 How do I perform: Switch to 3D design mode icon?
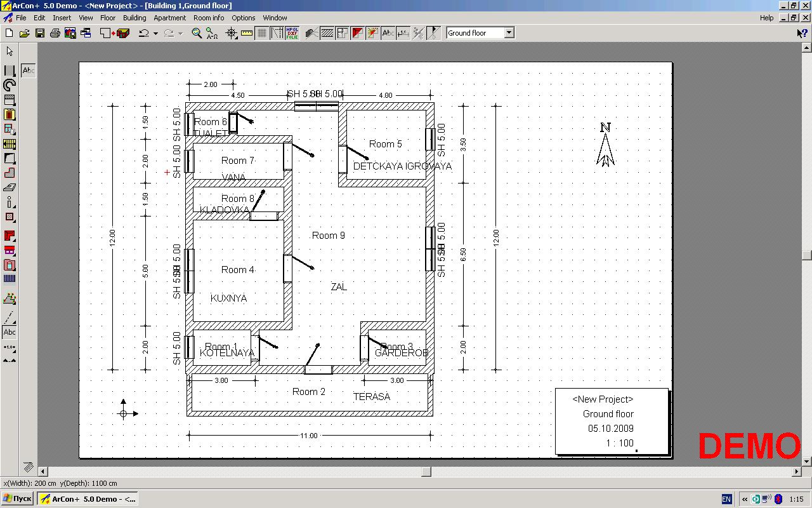pyautogui.click(x=122, y=32)
